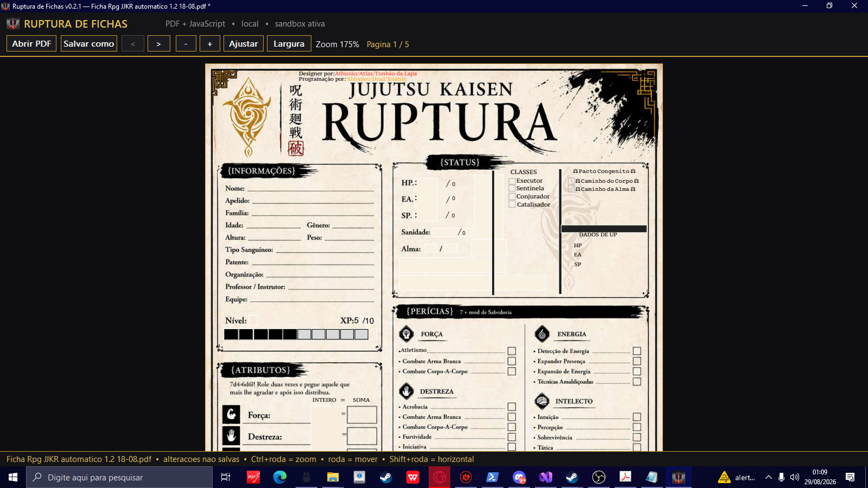Go to the next page with >
Image resolution: width=868 pixels, height=488 pixels.
coord(159,43)
